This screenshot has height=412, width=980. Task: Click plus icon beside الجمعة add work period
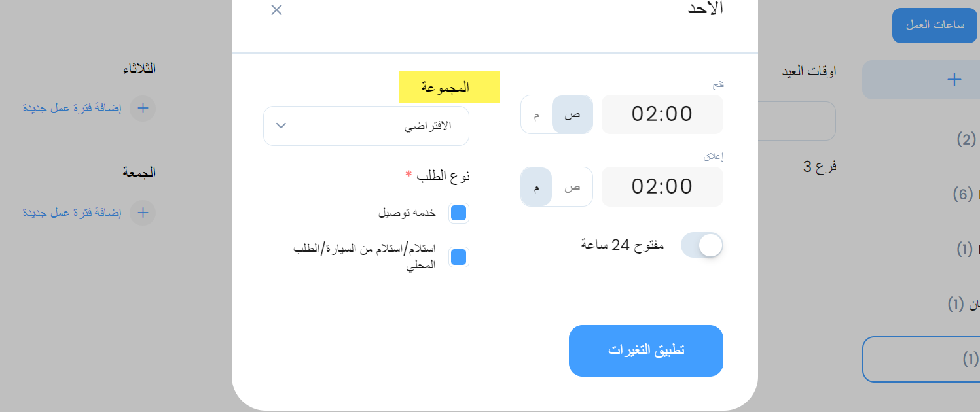[143, 213]
